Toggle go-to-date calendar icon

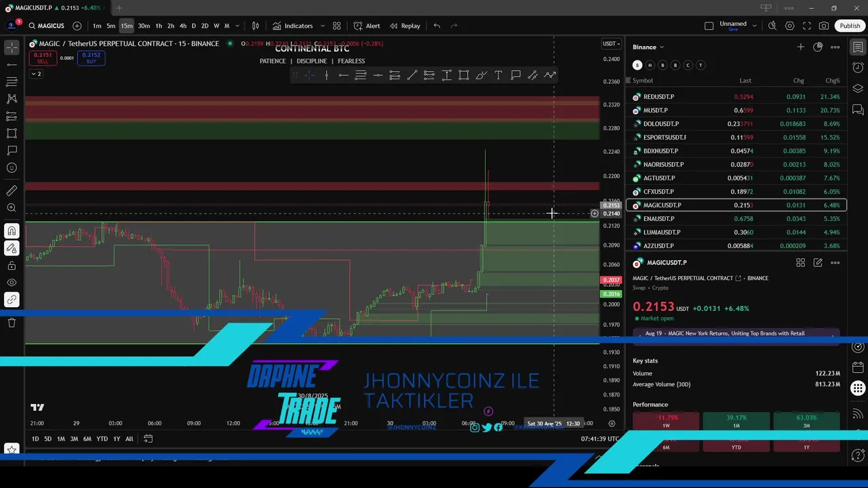pos(148,439)
